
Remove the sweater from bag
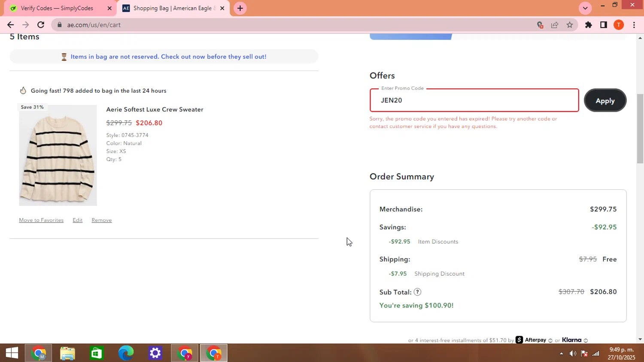point(101,220)
